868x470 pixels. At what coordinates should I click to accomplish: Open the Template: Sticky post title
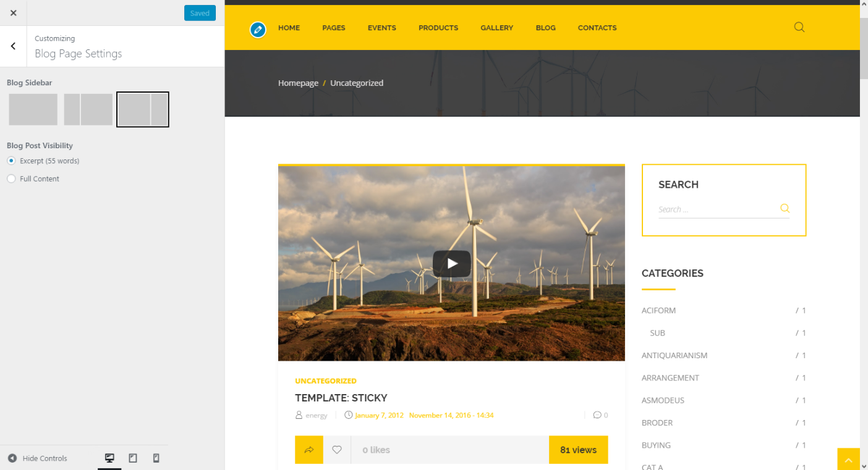(x=341, y=398)
